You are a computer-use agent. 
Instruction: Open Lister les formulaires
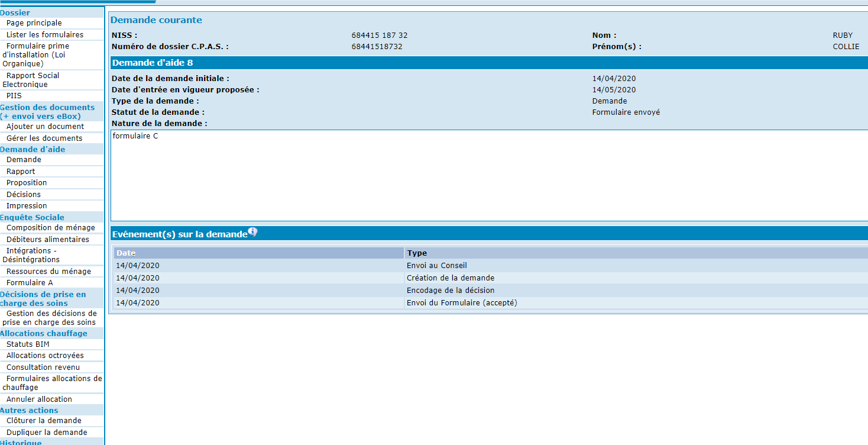pyautogui.click(x=45, y=34)
